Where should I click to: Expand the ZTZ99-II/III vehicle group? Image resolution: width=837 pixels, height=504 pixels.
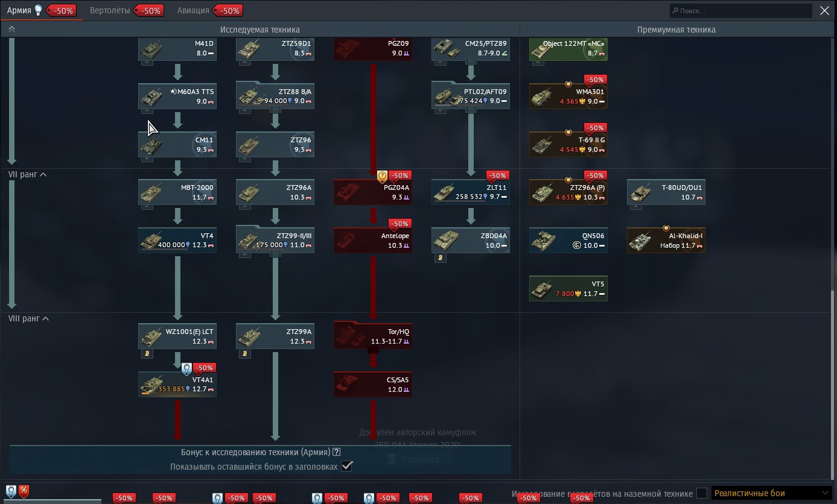pyautogui.click(x=275, y=254)
